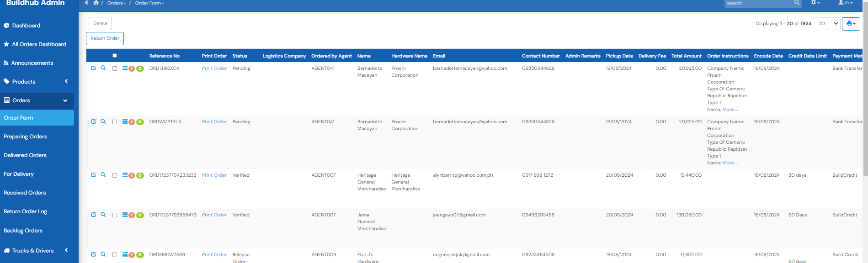Click the Return Order button
Image resolution: width=868 pixels, height=263 pixels.
[105, 38]
